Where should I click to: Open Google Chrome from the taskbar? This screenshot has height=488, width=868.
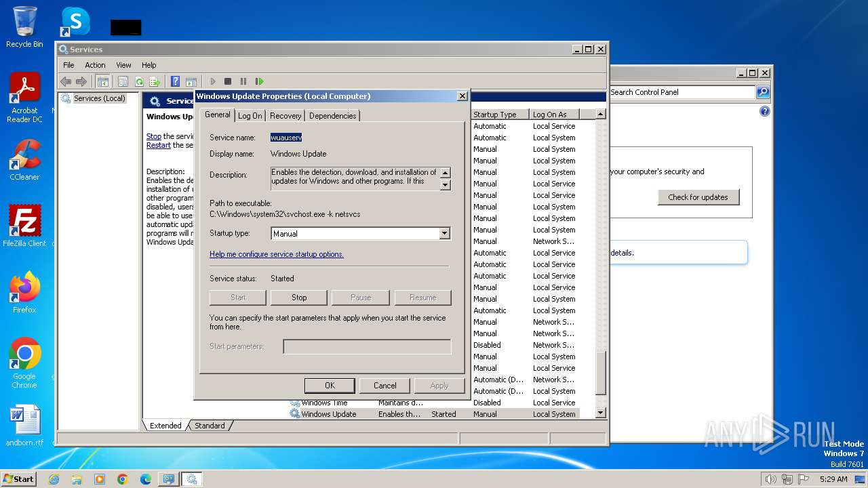click(x=123, y=479)
